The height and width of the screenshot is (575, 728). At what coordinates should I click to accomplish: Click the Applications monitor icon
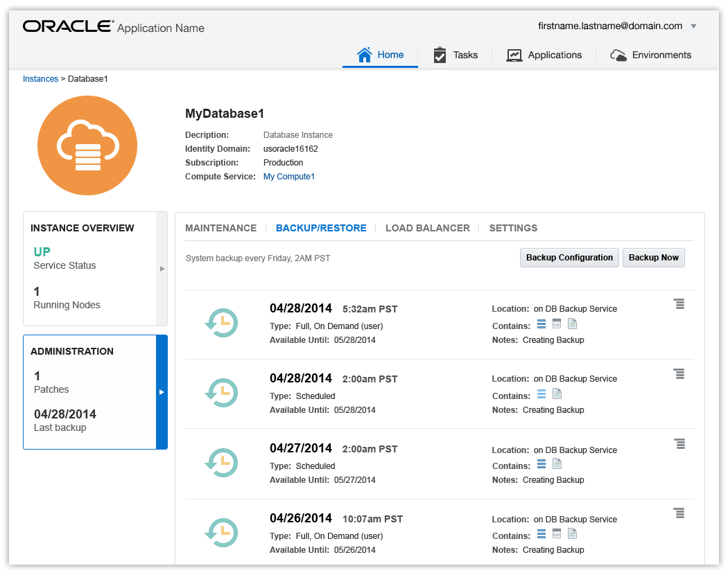coord(514,55)
